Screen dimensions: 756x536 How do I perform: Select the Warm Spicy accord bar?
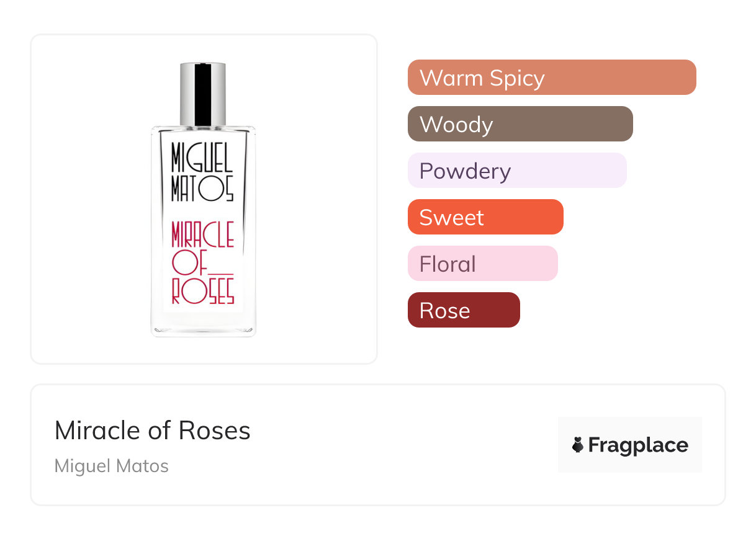pyautogui.click(x=551, y=78)
